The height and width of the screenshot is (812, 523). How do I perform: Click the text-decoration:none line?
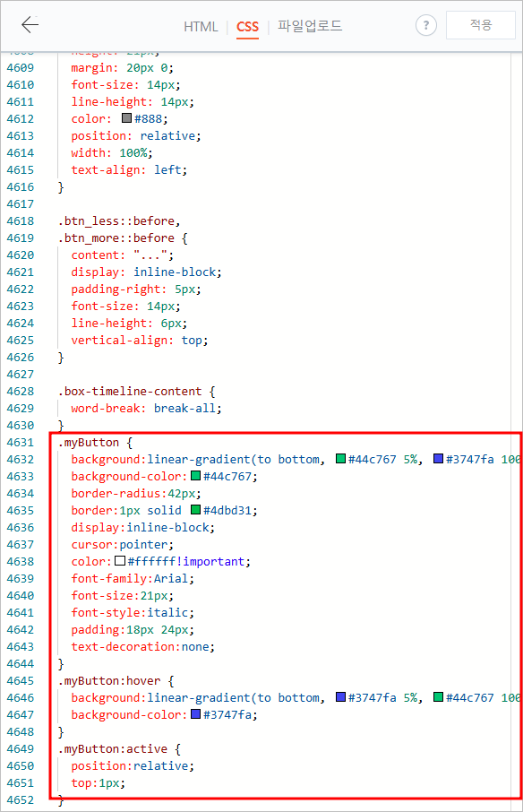pyautogui.click(x=143, y=647)
